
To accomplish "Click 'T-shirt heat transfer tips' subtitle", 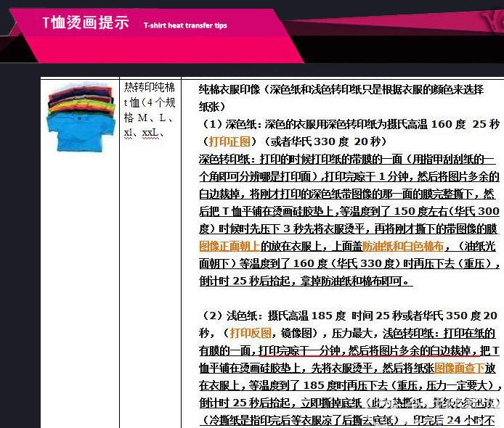I will click(185, 25).
